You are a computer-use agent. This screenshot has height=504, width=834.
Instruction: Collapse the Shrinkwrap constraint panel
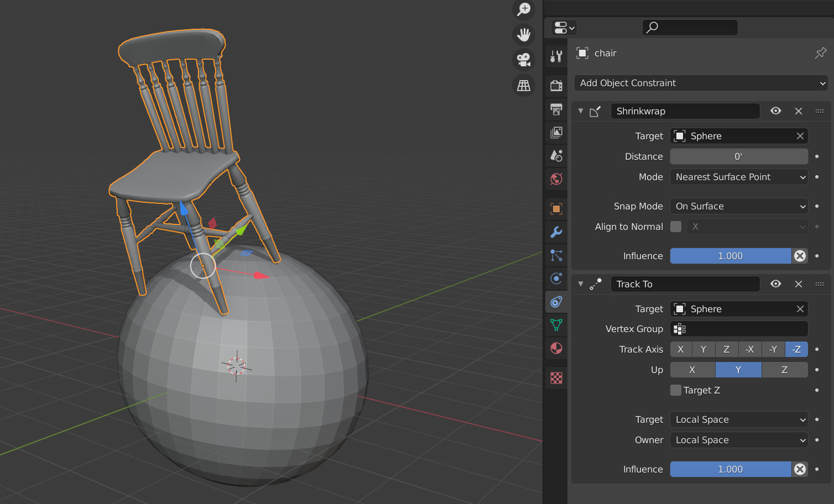tap(581, 111)
